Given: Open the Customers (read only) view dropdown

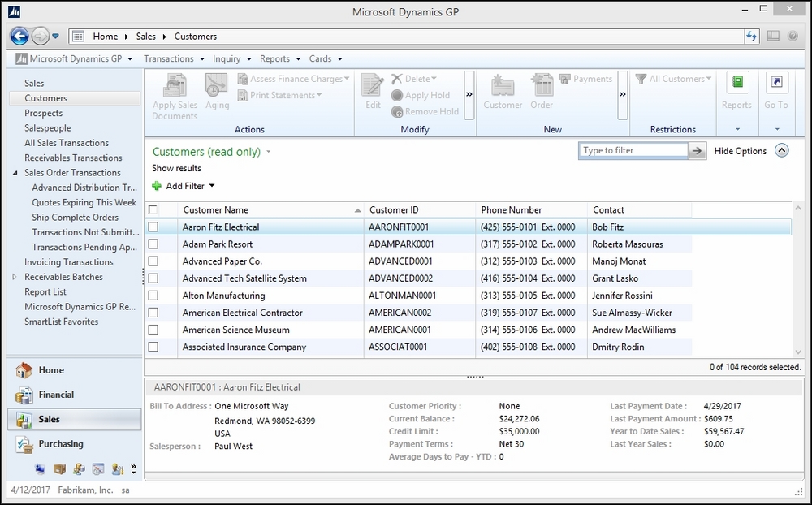Looking at the screenshot, I should click(268, 152).
